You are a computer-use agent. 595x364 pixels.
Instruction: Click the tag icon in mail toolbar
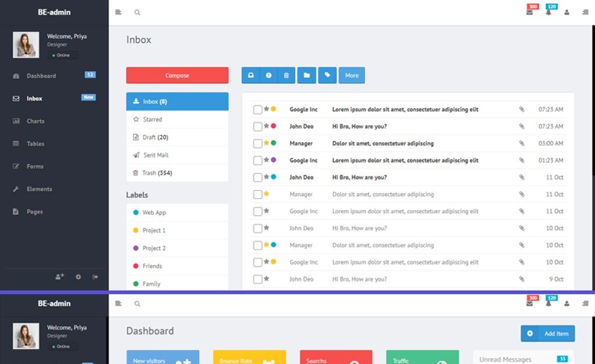(327, 75)
